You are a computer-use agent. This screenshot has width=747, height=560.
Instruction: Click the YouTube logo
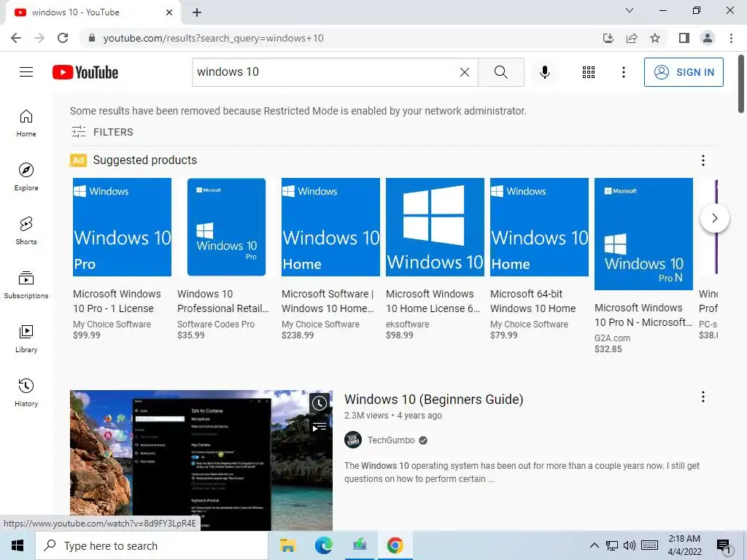point(85,72)
